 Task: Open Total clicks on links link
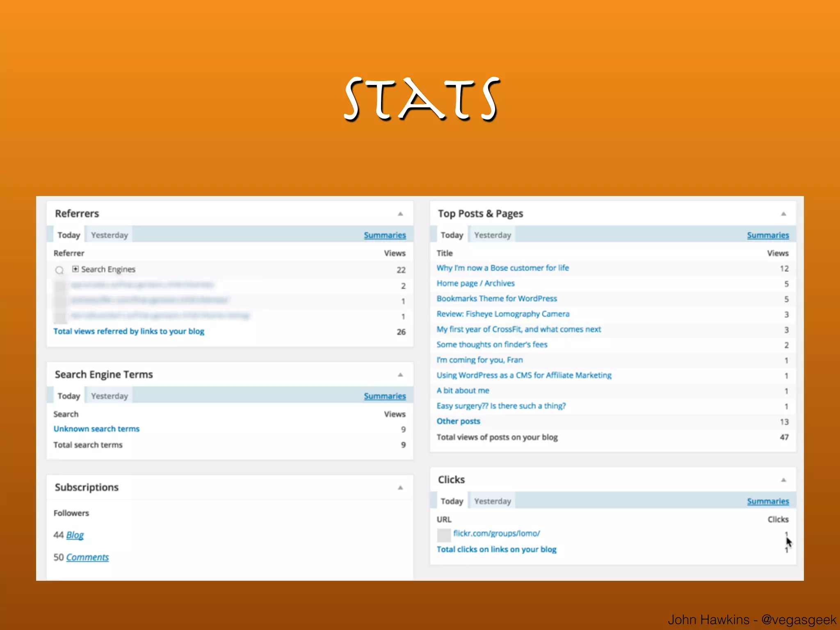click(496, 549)
